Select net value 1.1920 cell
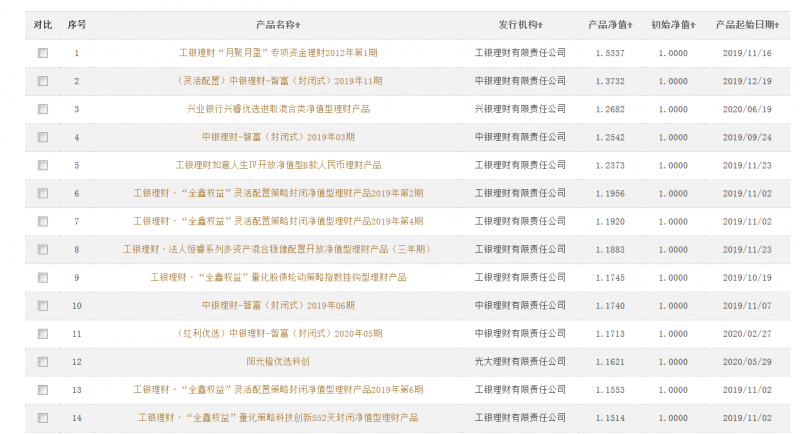This screenshot has width=800, height=435. click(610, 221)
